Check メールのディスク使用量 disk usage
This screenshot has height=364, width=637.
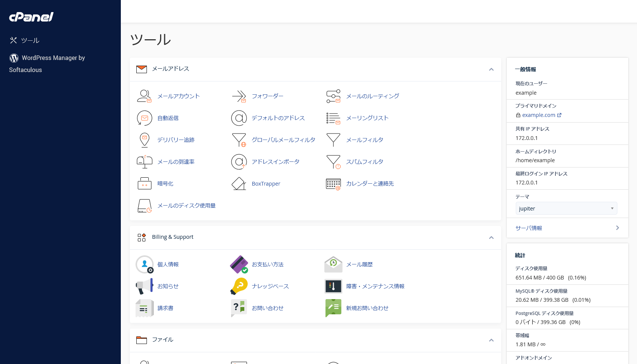pos(187,206)
